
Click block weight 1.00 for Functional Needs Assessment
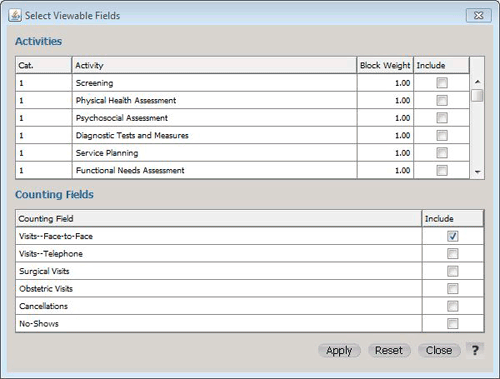pos(403,170)
